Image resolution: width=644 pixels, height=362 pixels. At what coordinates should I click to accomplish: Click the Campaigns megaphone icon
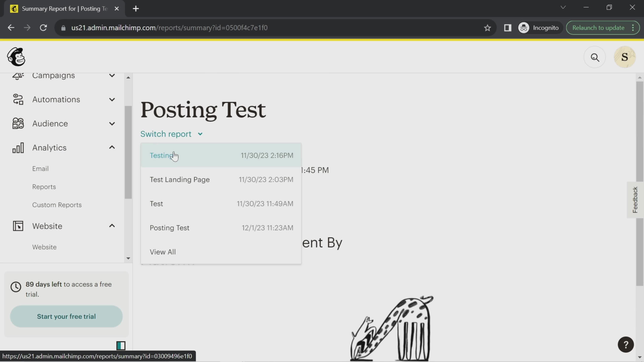[x=18, y=76]
